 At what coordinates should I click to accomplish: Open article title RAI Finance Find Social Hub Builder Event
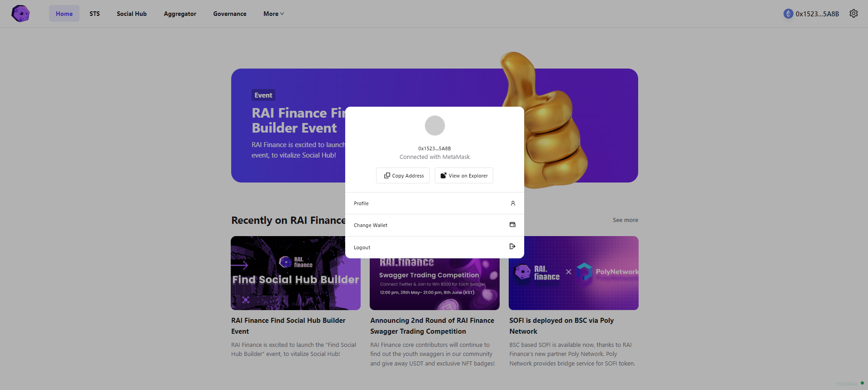point(288,326)
